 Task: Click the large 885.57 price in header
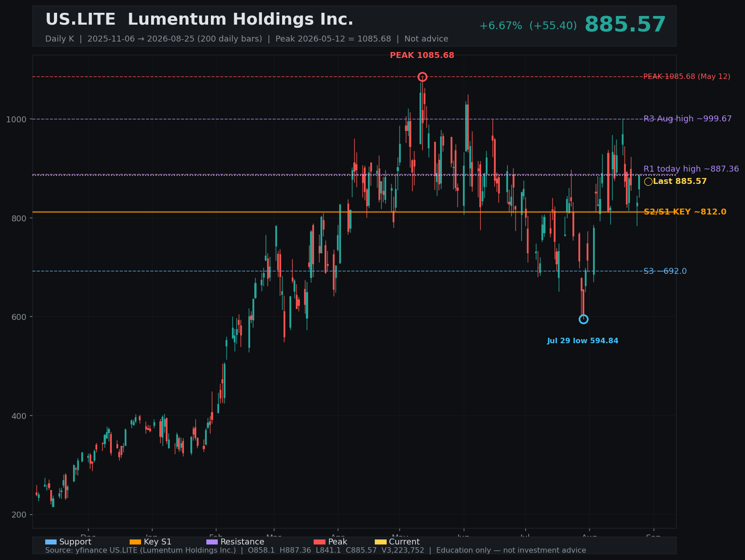click(x=625, y=25)
